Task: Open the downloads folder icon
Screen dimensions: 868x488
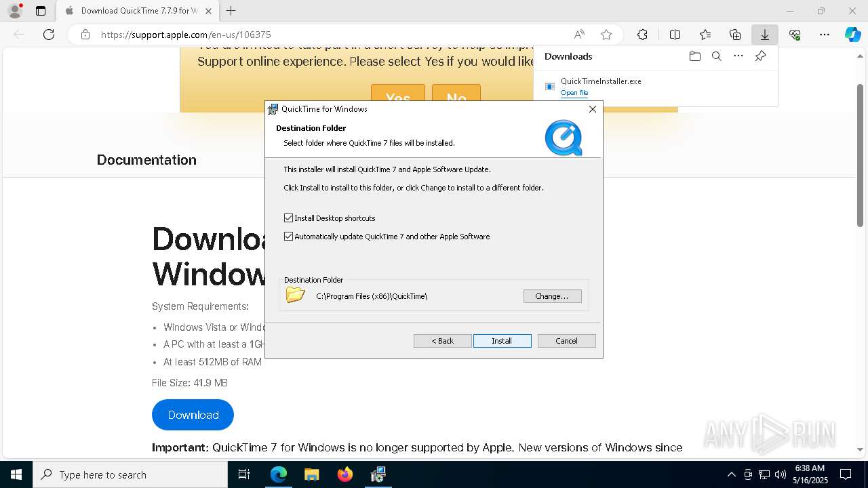Action: coord(694,56)
